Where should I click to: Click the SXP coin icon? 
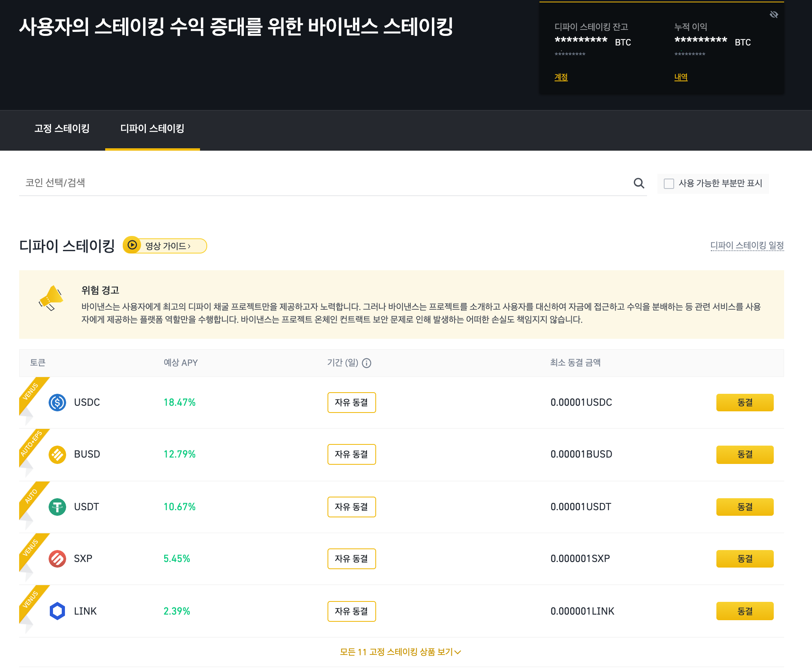pyautogui.click(x=57, y=559)
